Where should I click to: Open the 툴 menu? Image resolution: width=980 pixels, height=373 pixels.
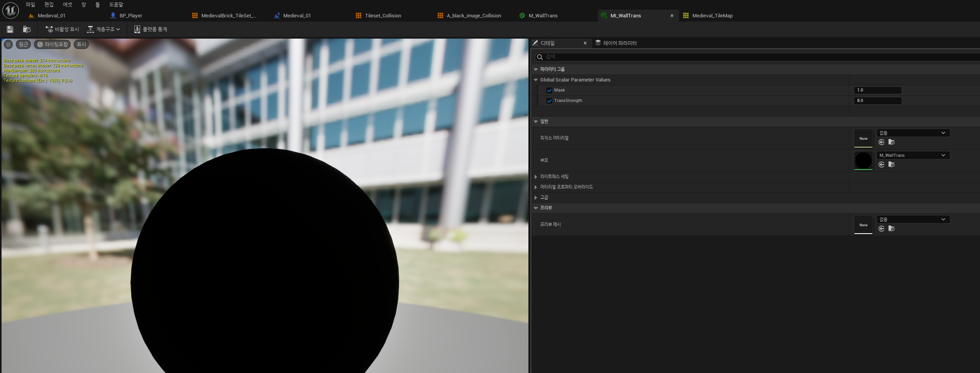tap(97, 5)
